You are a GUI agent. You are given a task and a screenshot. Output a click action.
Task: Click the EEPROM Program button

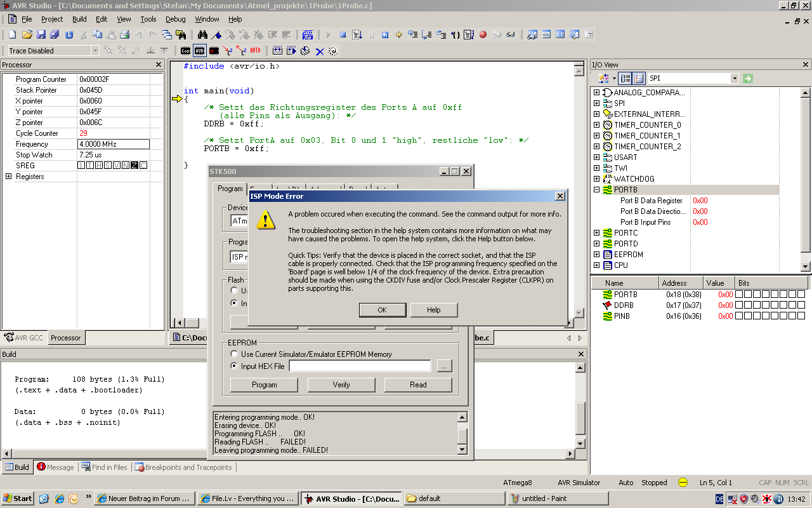[265, 385]
